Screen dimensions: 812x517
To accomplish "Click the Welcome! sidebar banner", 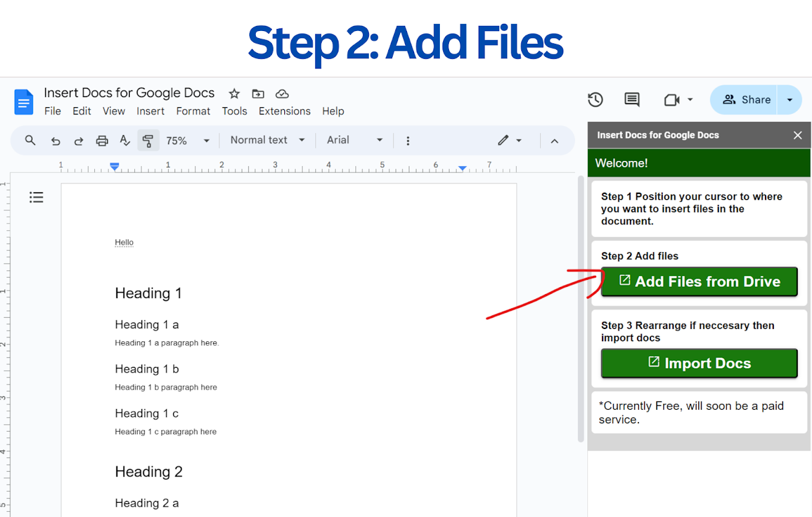I will [x=699, y=163].
